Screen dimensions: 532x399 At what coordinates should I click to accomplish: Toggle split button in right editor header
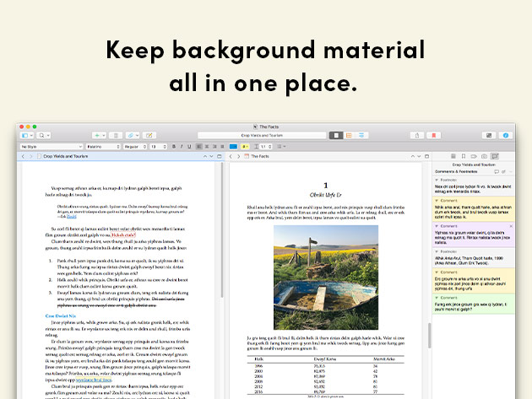(426, 156)
